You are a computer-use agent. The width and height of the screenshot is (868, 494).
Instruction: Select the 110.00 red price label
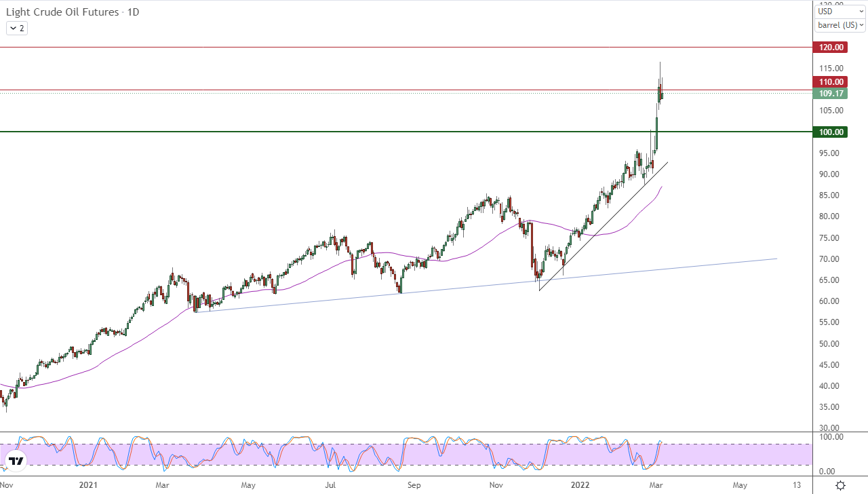[x=830, y=82]
